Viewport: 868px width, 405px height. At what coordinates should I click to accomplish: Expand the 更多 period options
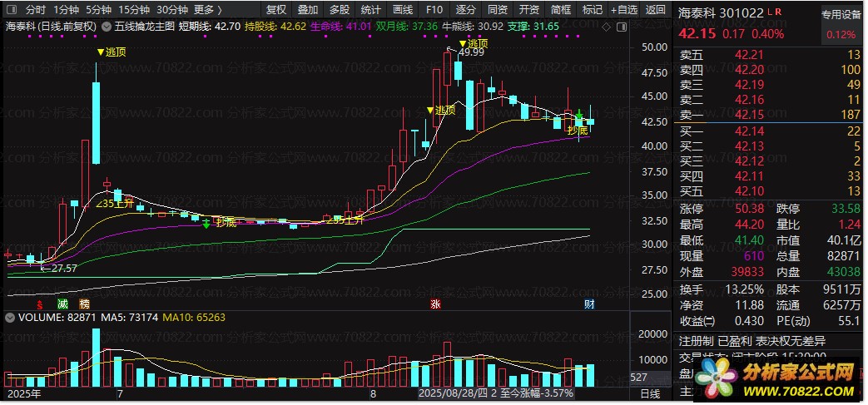tap(207, 9)
